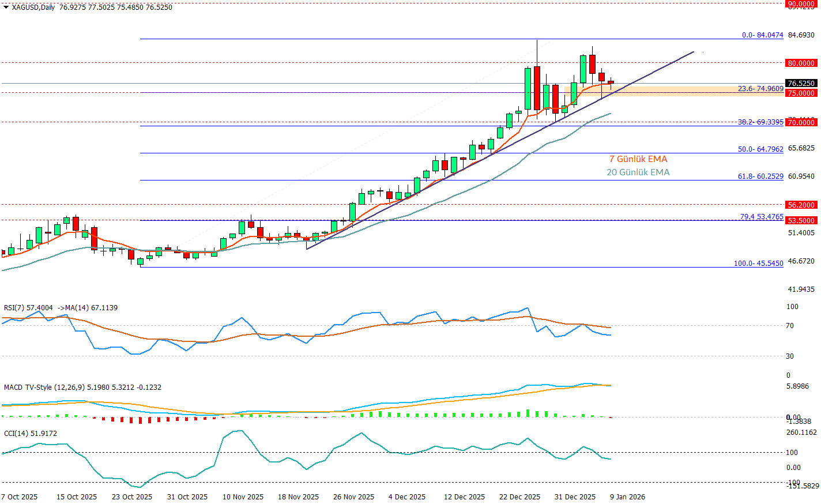Select the red 80.0000 price level label

[801, 63]
